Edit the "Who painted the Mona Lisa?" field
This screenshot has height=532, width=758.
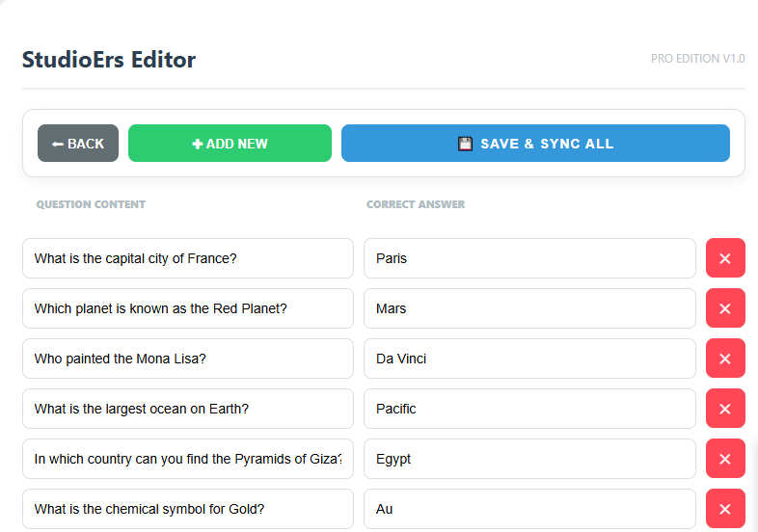pos(188,359)
